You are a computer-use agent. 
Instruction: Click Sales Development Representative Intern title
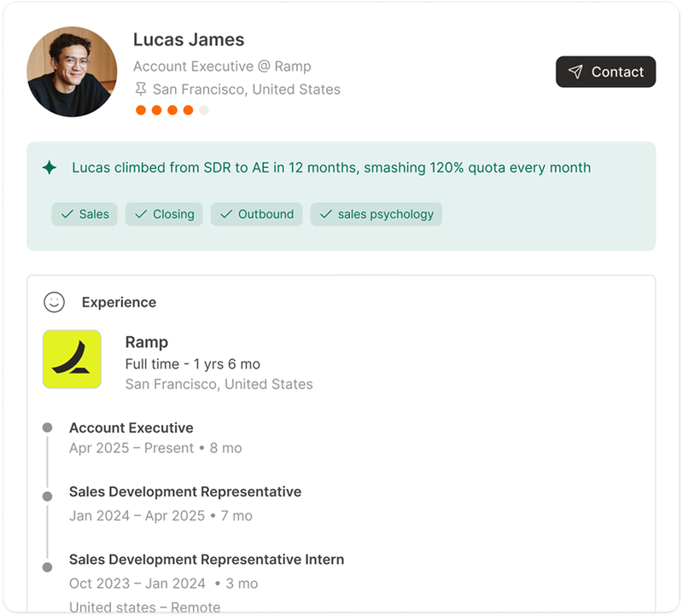coord(207,560)
